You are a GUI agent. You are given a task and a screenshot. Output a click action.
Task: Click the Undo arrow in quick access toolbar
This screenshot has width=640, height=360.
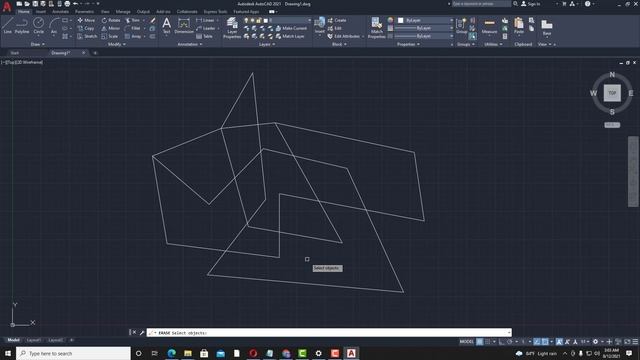76,4
